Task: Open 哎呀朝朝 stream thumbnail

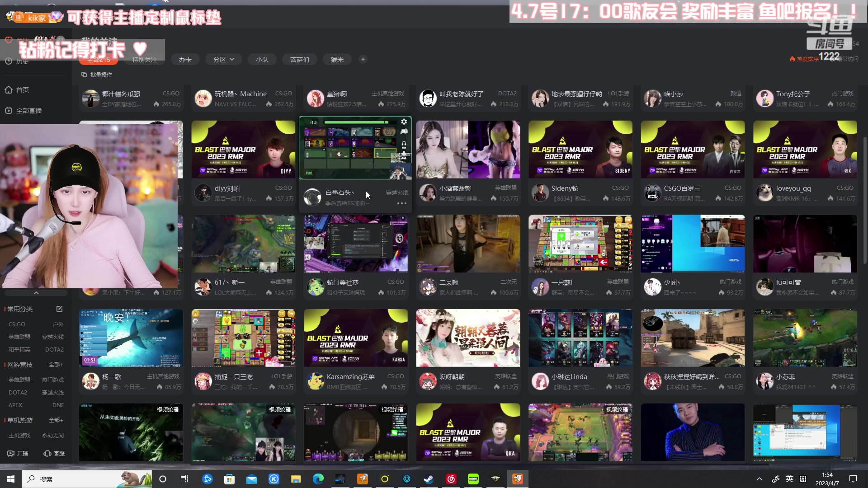Action: [x=468, y=338]
